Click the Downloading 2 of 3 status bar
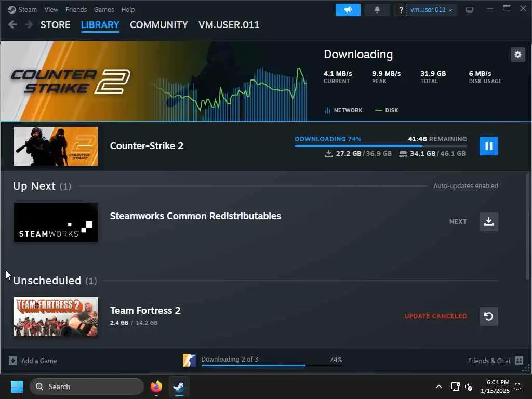 pos(272,361)
